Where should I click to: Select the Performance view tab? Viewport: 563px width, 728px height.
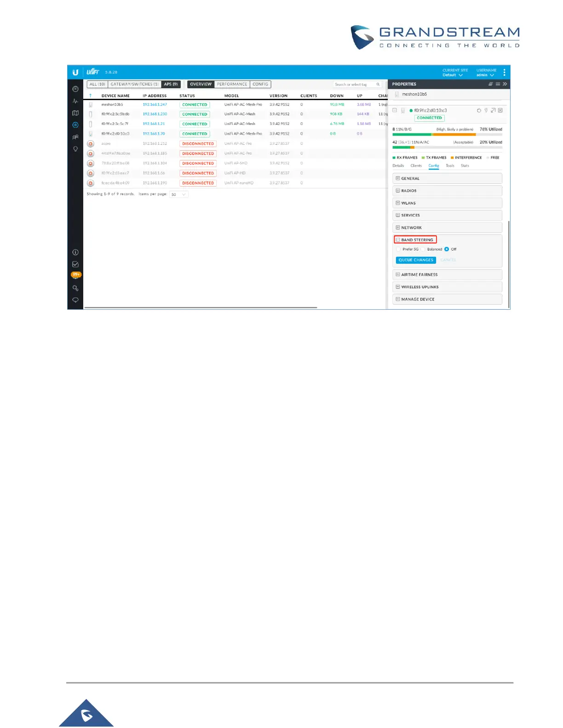click(232, 84)
